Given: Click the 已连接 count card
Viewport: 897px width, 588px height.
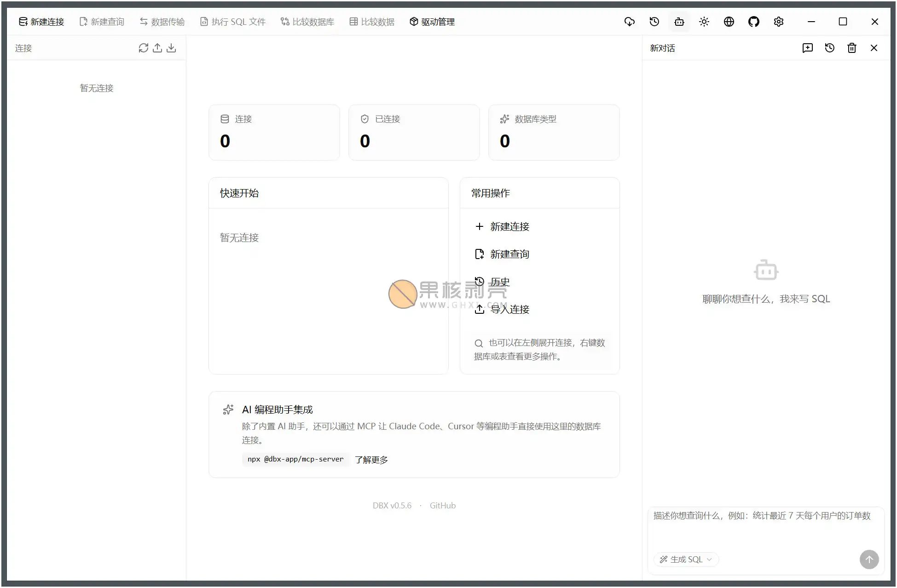Looking at the screenshot, I should point(414,133).
